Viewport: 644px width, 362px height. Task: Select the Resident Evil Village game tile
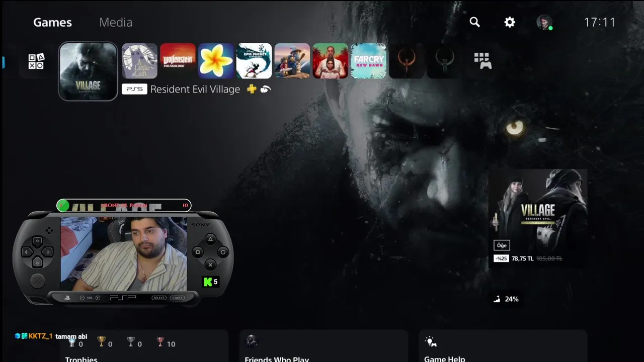tap(88, 71)
